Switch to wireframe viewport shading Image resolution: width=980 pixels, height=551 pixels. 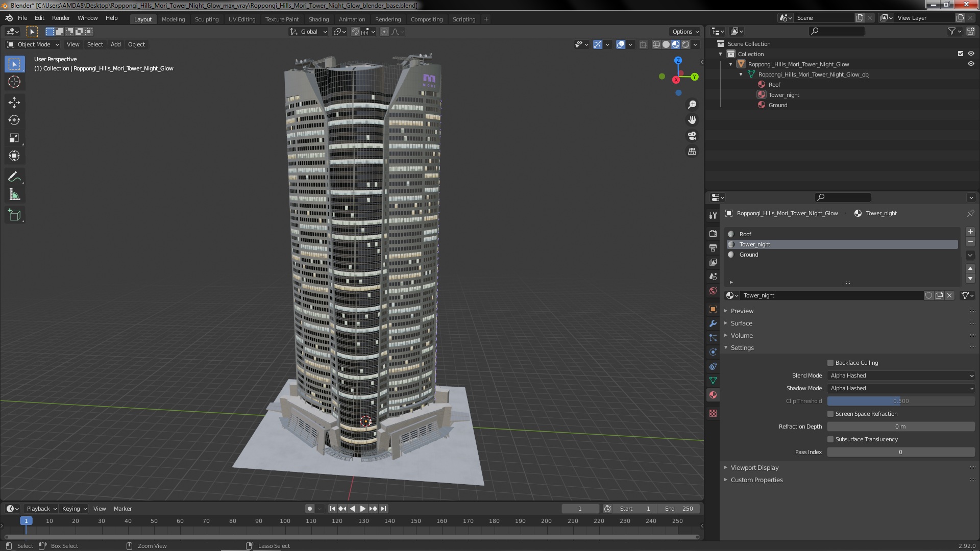pyautogui.click(x=656, y=44)
